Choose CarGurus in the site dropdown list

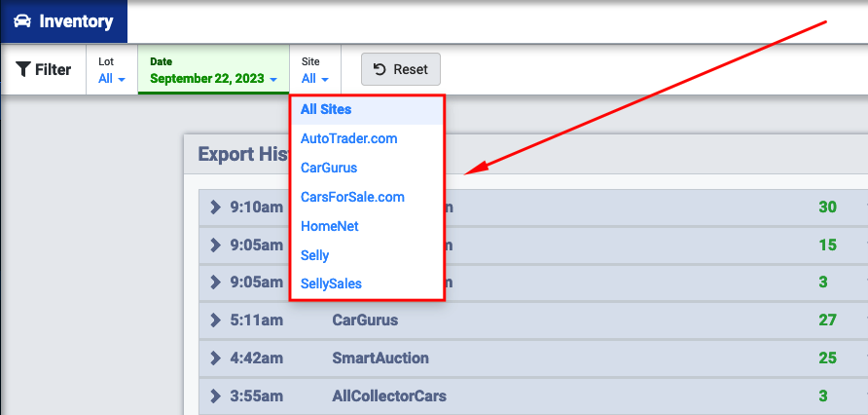click(367, 168)
